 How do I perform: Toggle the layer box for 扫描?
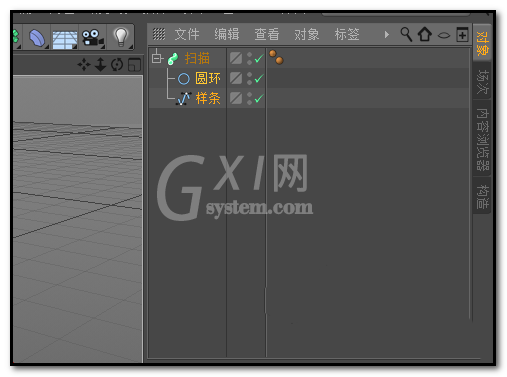point(236,58)
